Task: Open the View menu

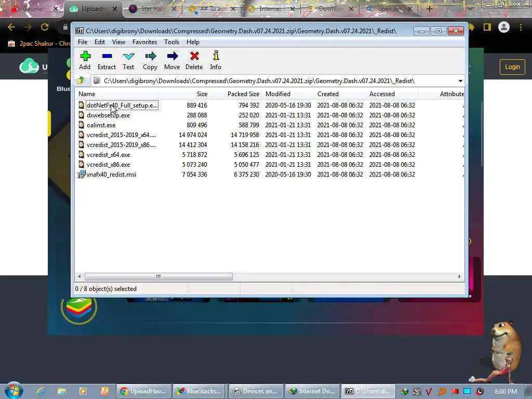Action: (x=119, y=42)
